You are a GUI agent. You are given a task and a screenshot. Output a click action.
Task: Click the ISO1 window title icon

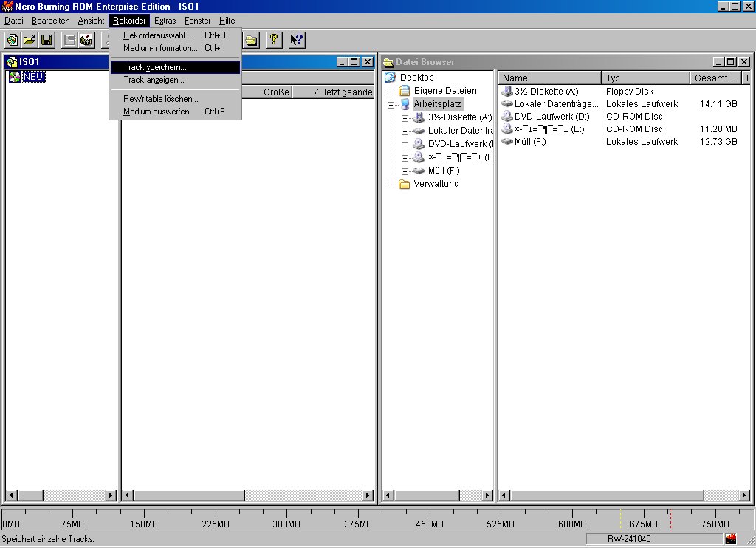(12, 62)
